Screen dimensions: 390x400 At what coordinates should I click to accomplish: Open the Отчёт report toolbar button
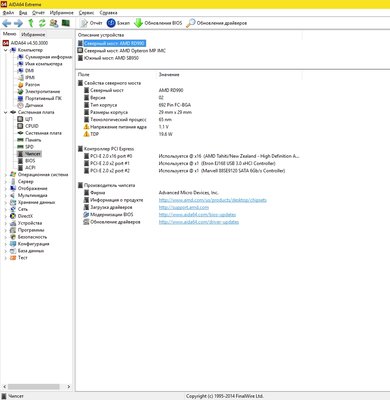(91, 23)
